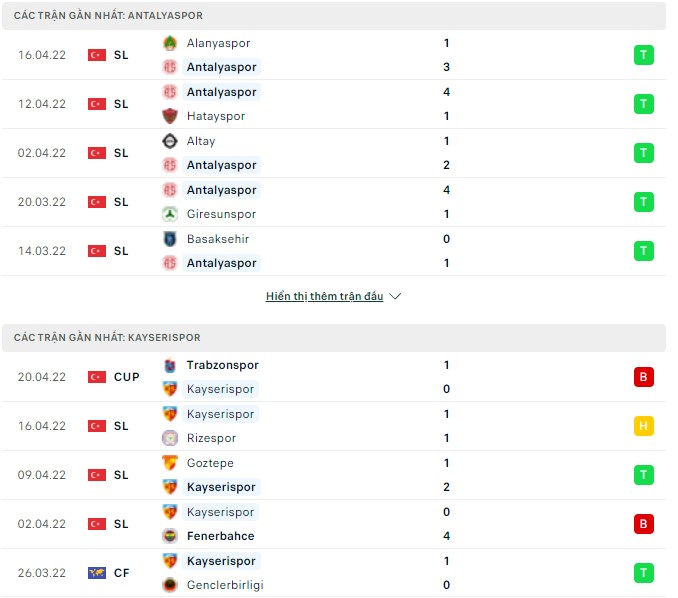Click the Altay team badge icon

point(170,141)
